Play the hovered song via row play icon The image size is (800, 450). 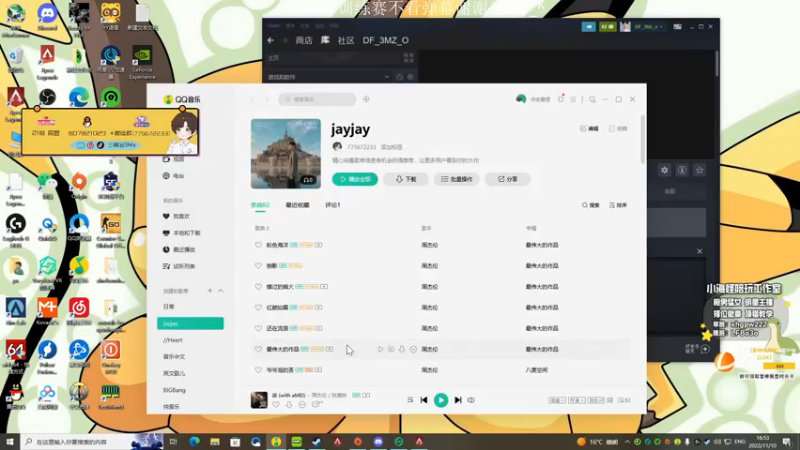(x=380, y=349)
